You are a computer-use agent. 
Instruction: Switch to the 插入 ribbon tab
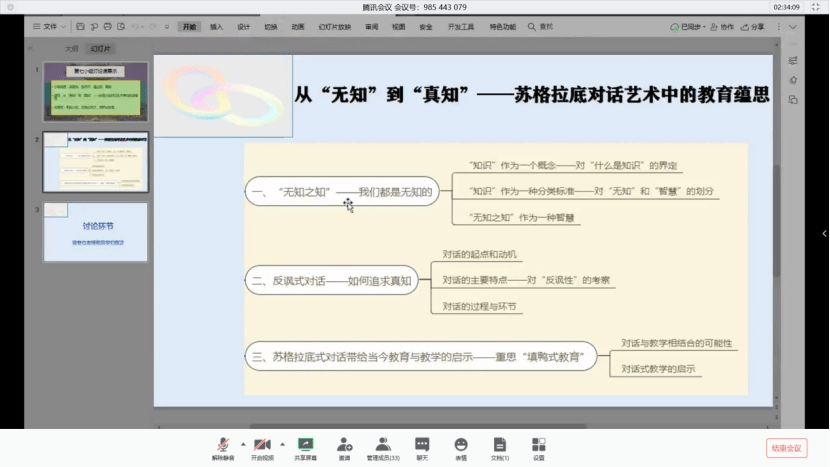pos(216,27)
